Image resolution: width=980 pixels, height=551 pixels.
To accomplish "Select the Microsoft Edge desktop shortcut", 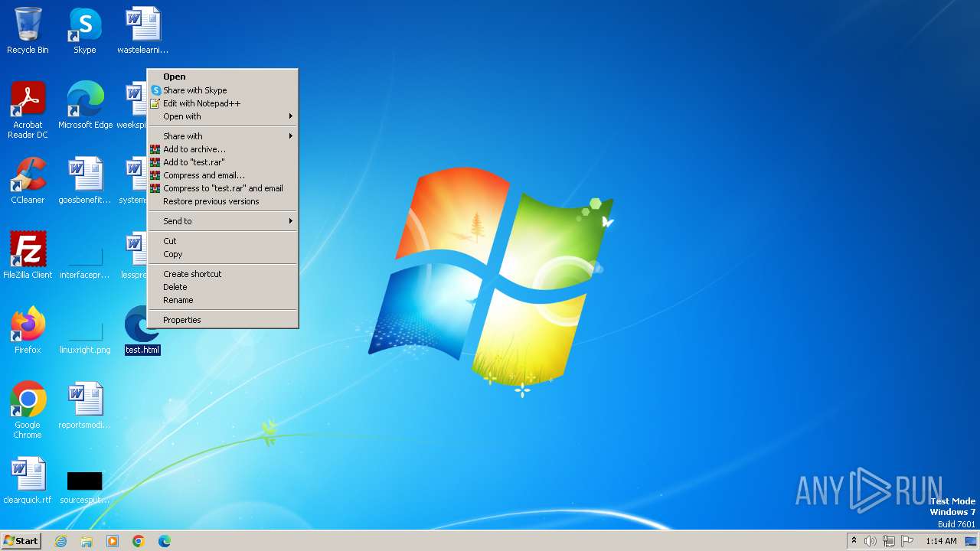I will [85, 106].
